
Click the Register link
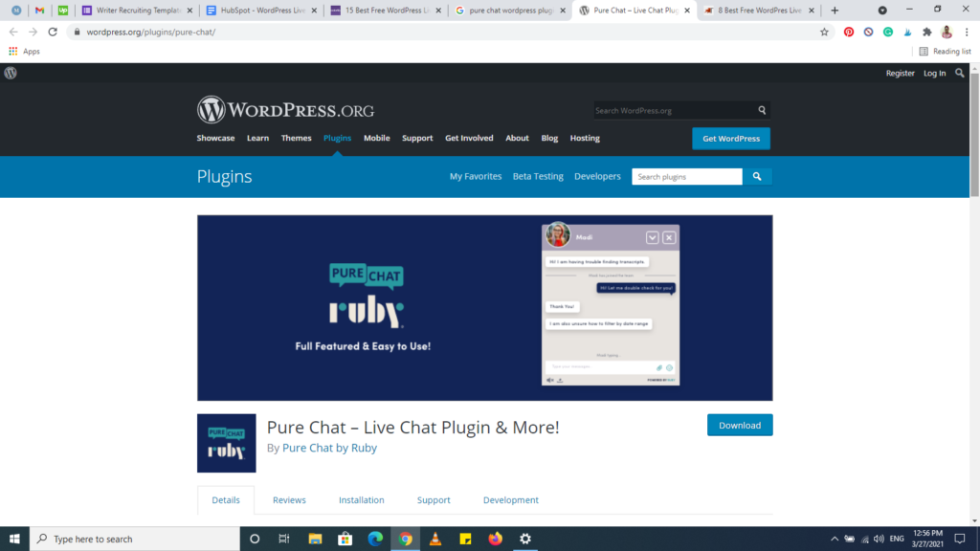tap(900, 73)
